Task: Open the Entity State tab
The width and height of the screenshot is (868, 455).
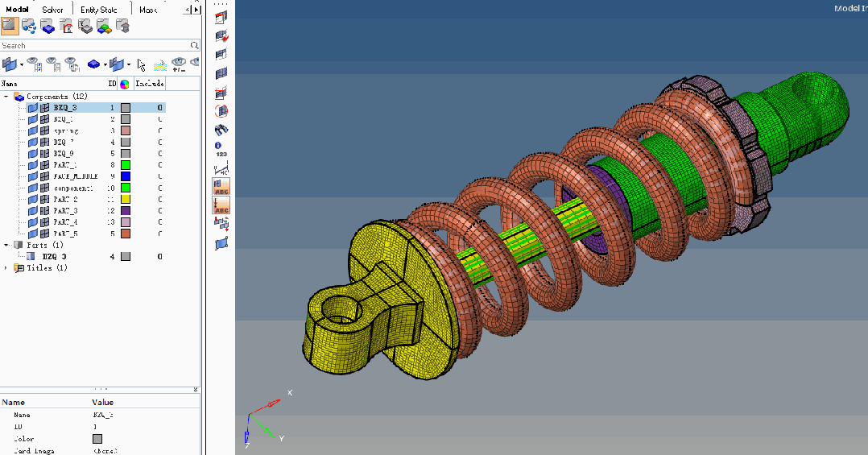Action: 98,10
